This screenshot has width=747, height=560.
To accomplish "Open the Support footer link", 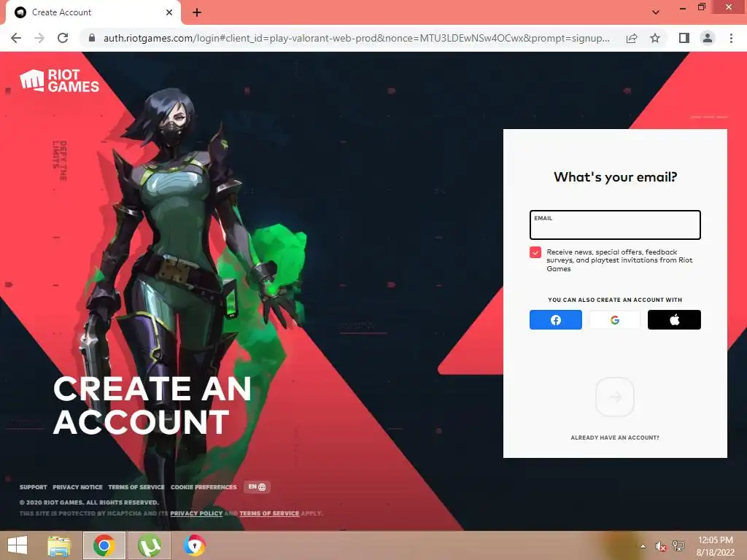I will pyautogui.click(x=34, y=487).
